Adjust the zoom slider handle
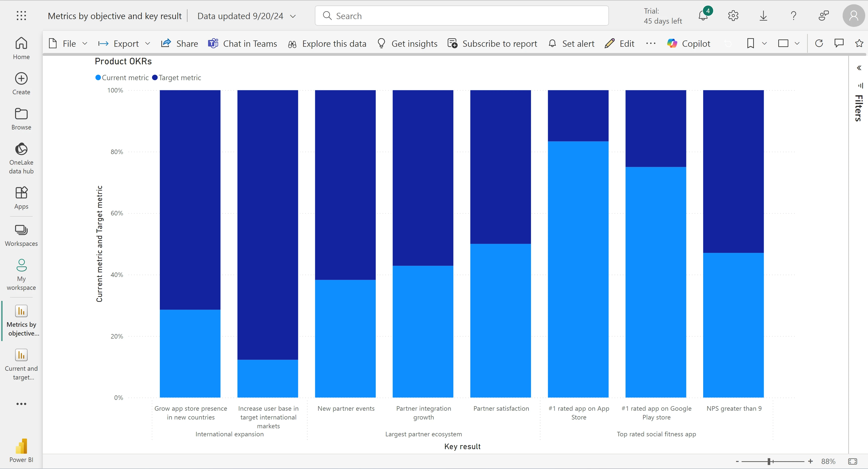868x469 pixels. click(x=769, y=461)
